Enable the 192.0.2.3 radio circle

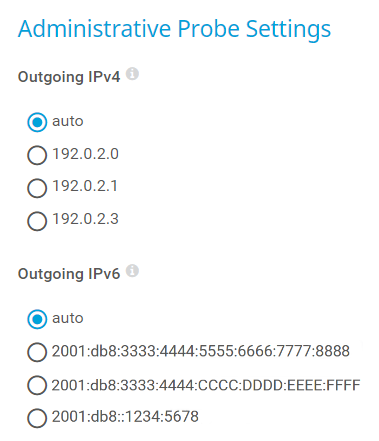click(x=37, y=221)
